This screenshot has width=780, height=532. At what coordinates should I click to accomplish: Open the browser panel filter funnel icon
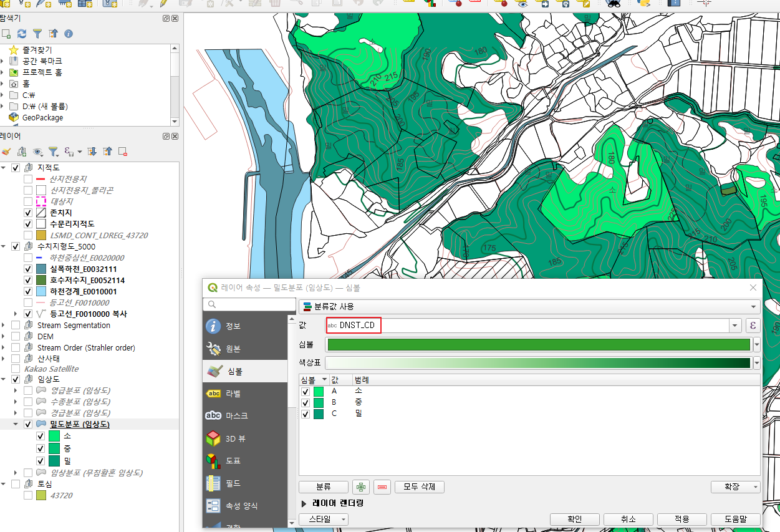tap(37, 33)
